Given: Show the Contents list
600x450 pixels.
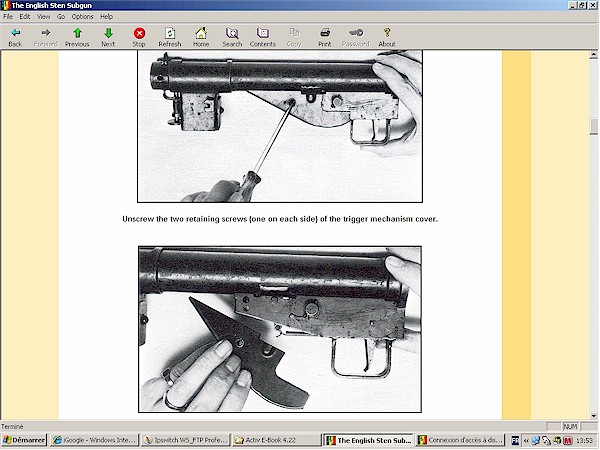Looking at the screenshot, I should coord(263,37).
